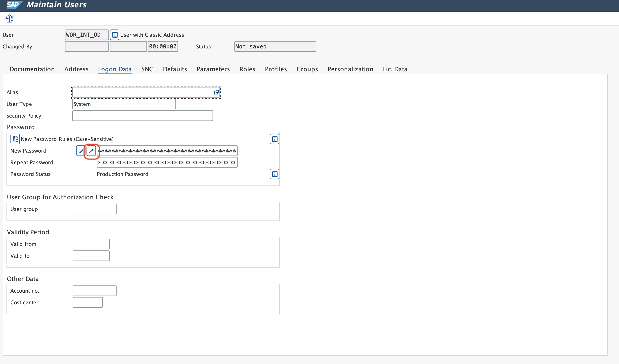Click the New Password Rules icon
Viewport: 619px width, 364px height.
(15, 139)
